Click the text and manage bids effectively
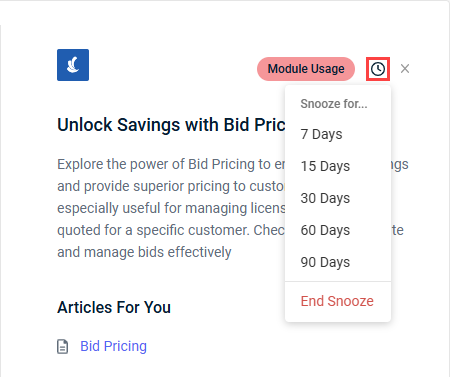Screen dimensions: 450x377 pyautogui.click(x=144, y=252)
